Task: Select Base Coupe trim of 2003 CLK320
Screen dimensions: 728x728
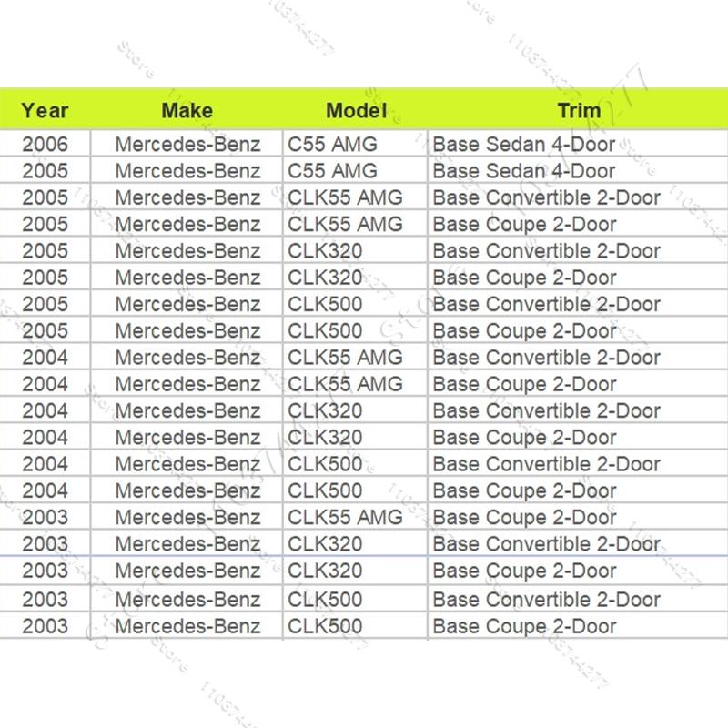Action: click(x=524, y=571)
